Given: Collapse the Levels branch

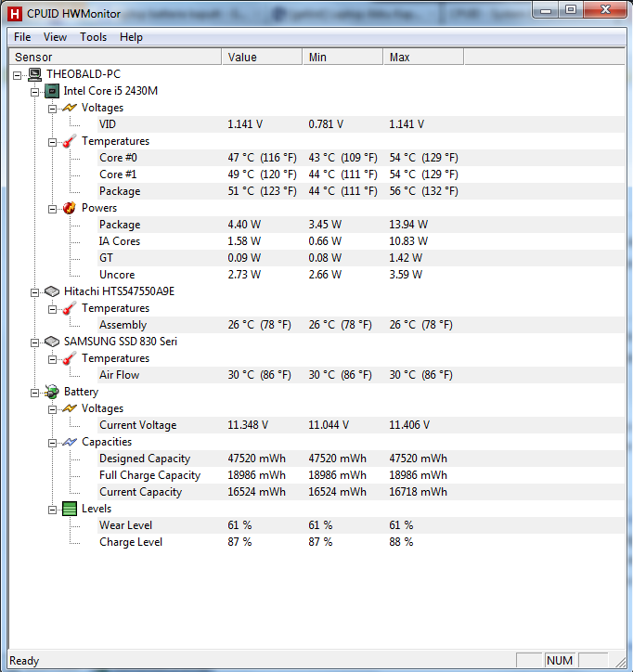Looking at the screenshot, I should pyautogui.click(x=52, y=510).
